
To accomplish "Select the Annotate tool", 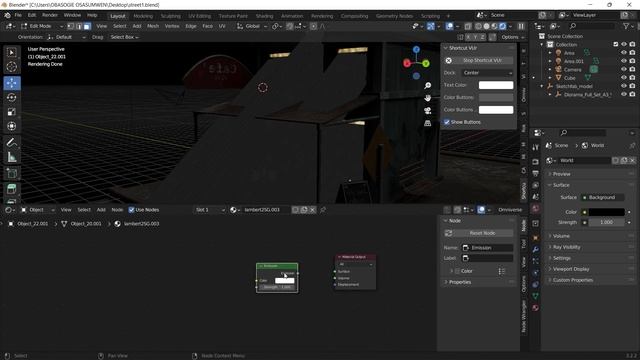I will 11,142.
